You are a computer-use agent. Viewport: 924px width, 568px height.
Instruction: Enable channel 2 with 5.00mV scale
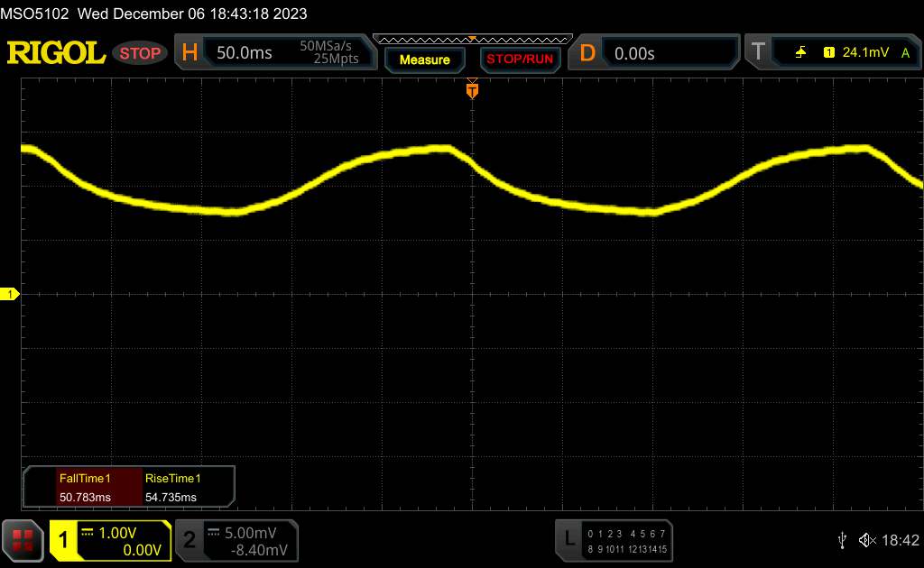(236, 540)
